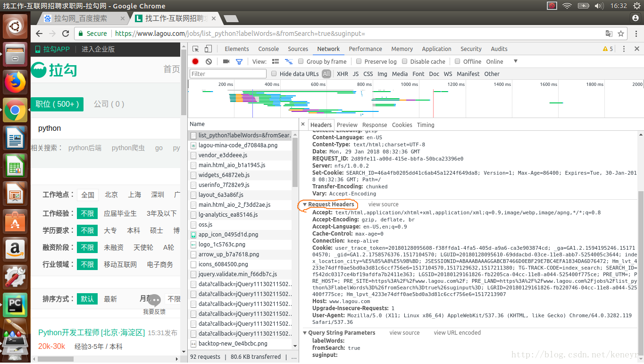
Task: Open the Network DevTools tab
Action: point(328,49)
